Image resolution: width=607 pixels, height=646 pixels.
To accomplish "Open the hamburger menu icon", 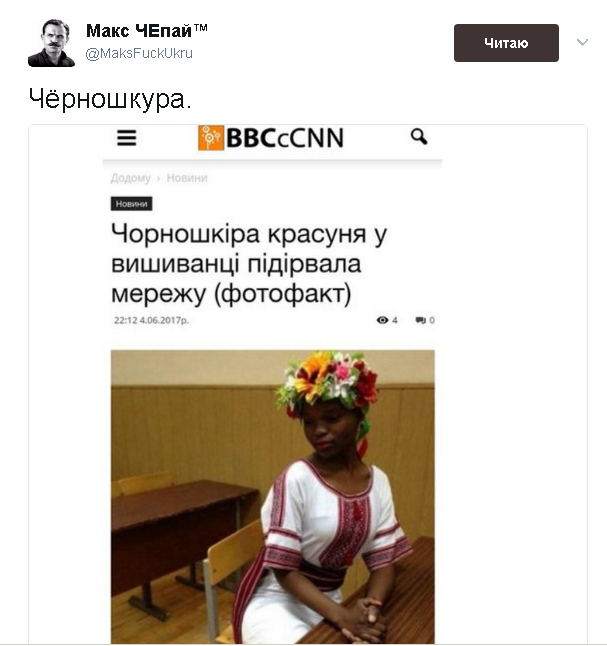I will 127,138.
